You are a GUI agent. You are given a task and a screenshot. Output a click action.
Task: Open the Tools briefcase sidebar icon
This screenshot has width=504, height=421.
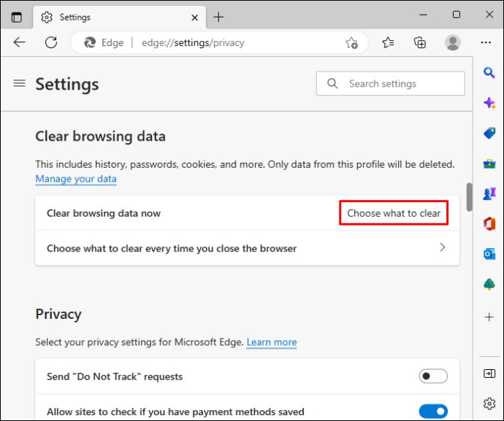tap(489, 163)
